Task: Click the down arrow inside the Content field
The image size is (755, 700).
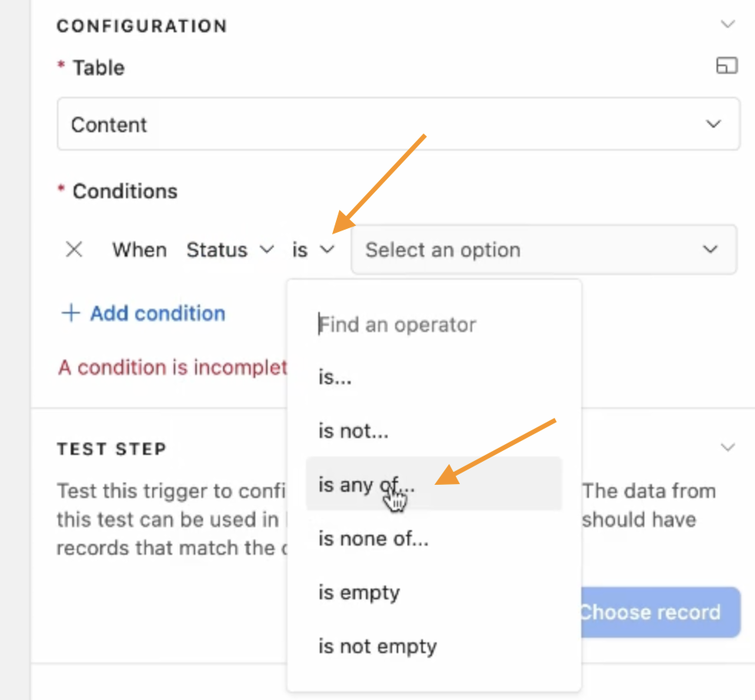Action: point(713,124)
